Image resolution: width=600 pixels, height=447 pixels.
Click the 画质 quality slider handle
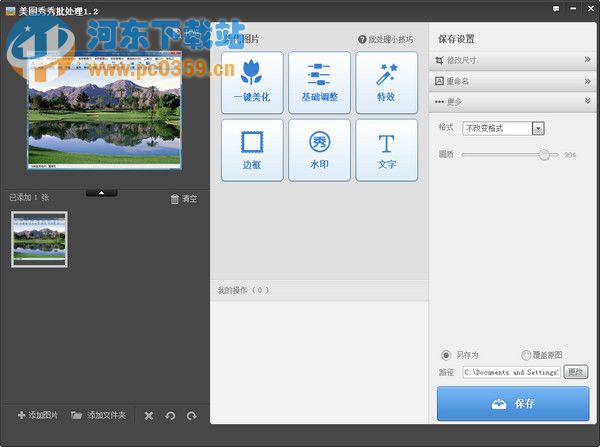[x=544, y=155]
